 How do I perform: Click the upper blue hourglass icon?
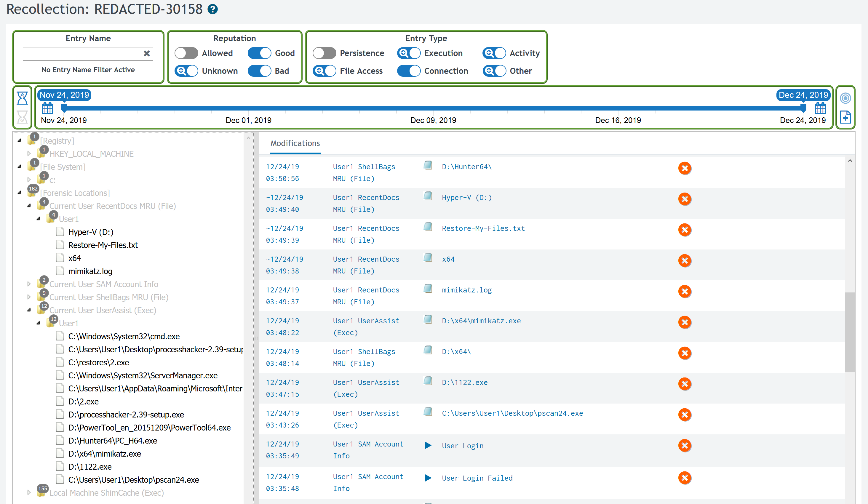coord(23,98)
